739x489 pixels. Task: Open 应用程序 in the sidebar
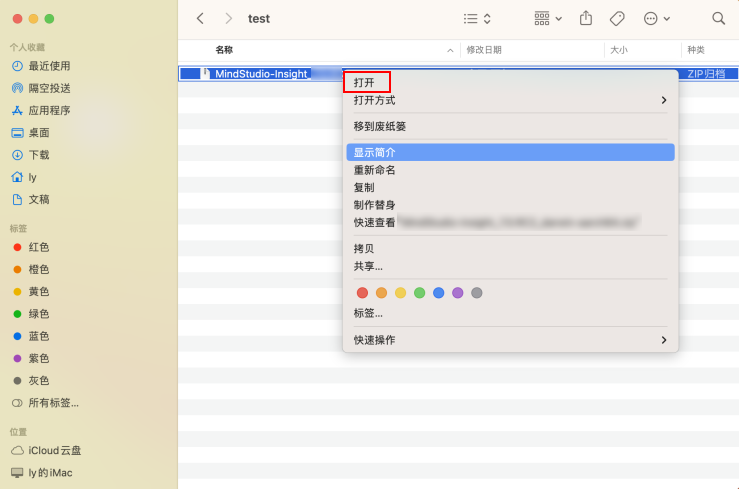tap(41, 110)
